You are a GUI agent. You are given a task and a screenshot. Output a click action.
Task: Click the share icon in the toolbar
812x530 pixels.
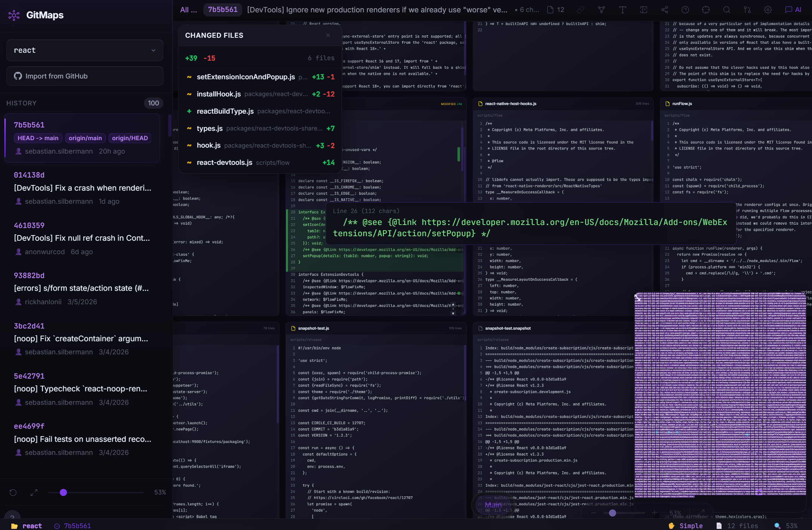[665, 10]
